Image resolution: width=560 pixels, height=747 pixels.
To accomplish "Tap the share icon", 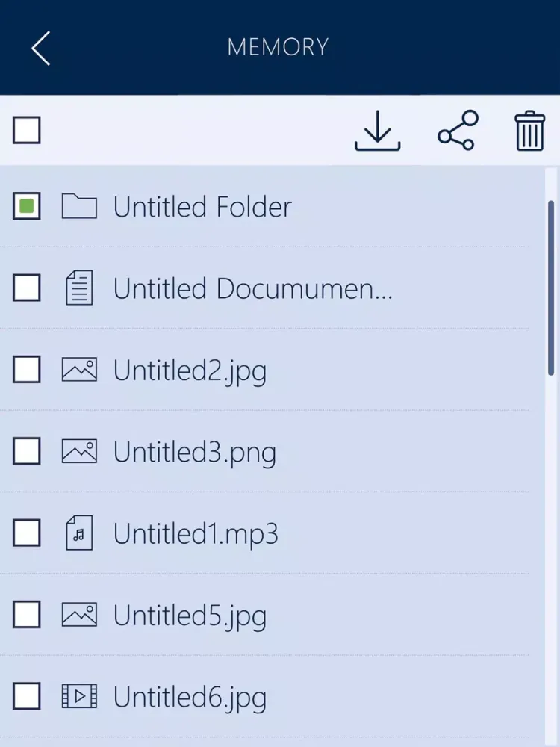I will [x=458, y=130].
